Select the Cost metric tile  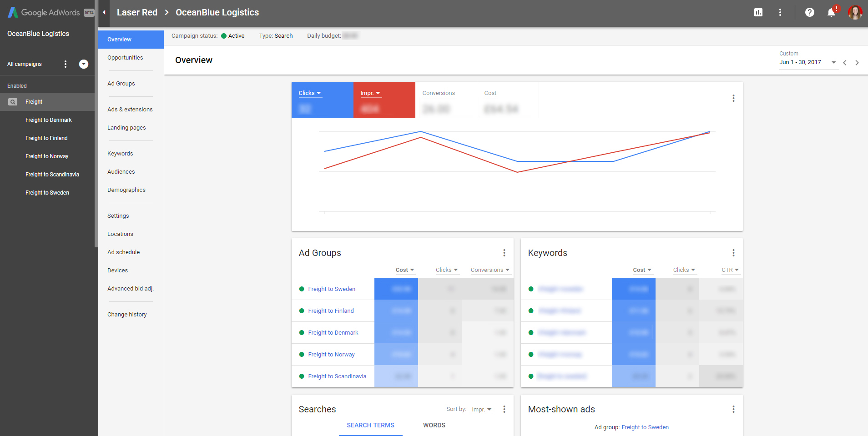point(508,100)
